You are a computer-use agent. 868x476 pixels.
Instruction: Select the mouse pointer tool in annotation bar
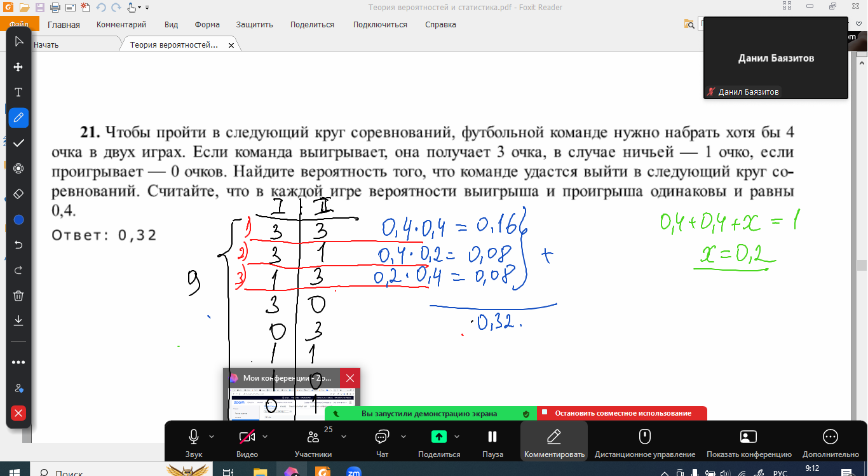18,41
